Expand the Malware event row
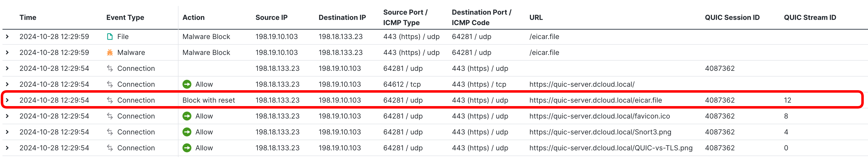868x161 pixels. click(7, 52)
